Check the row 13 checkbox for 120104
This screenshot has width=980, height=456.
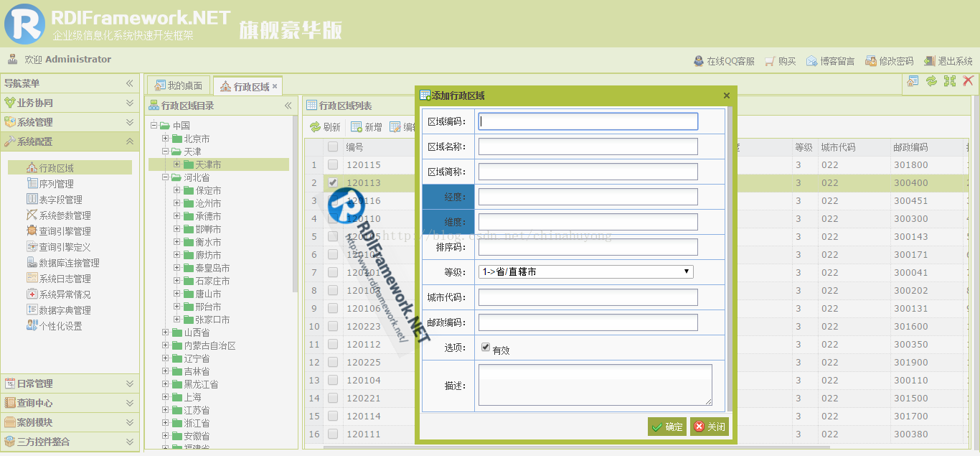[333, 380]
